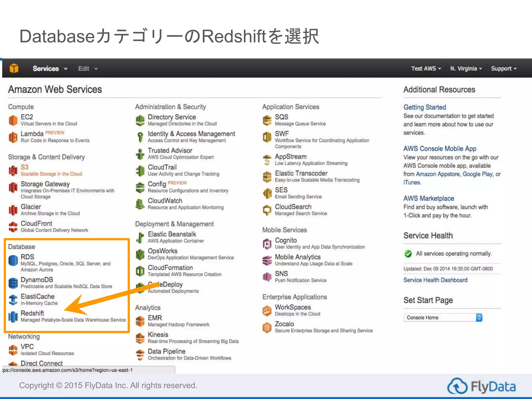
Task: Open the AWS Marketplace link
Action: coord(429,198)
